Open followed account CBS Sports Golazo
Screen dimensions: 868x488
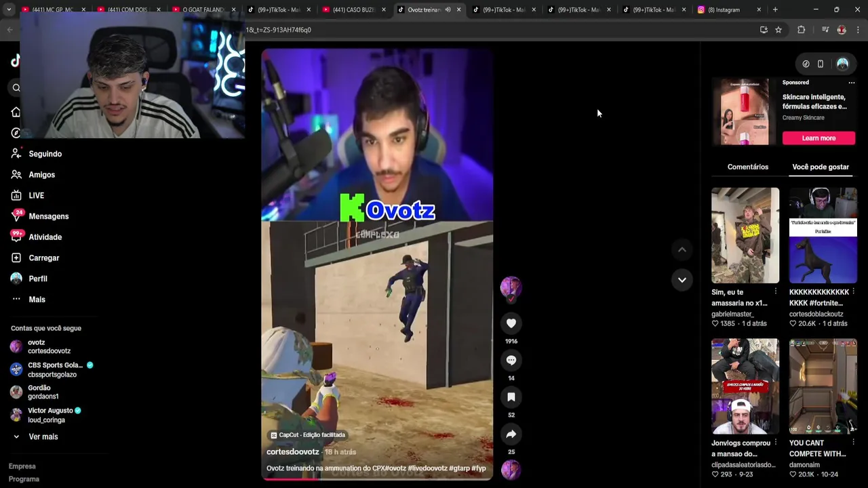pyautogui.click(x=52, y=369)
